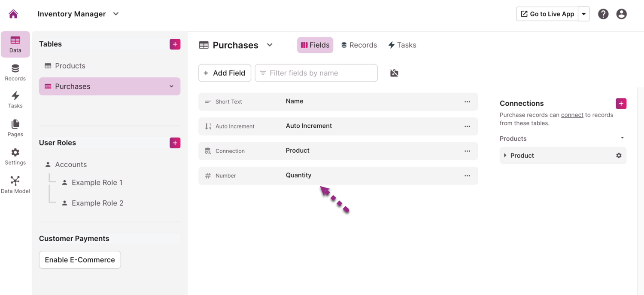
Task: Click the home icon in the top bar
Action: point(13,13)
